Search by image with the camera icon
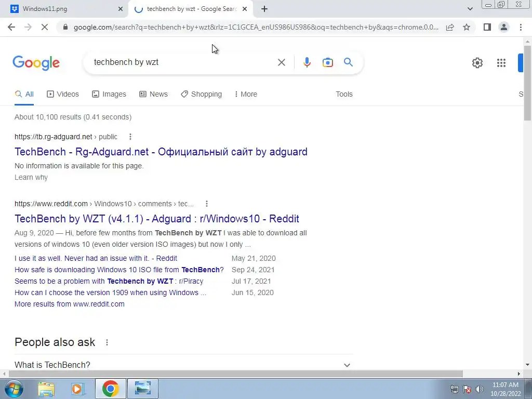 [327, 62]
